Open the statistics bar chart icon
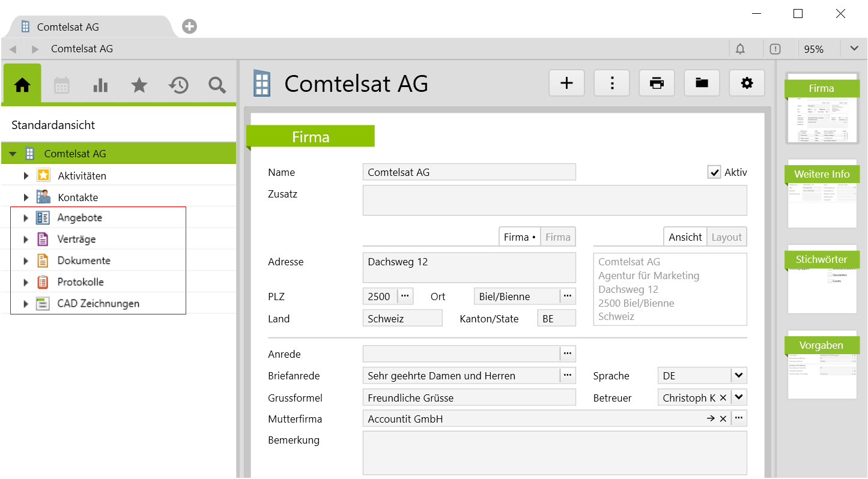 click(x=100, y=85)
